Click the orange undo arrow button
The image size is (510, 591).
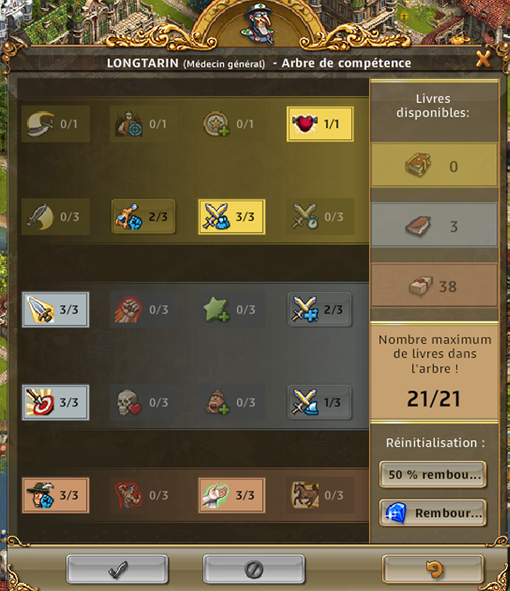(433, 569)
